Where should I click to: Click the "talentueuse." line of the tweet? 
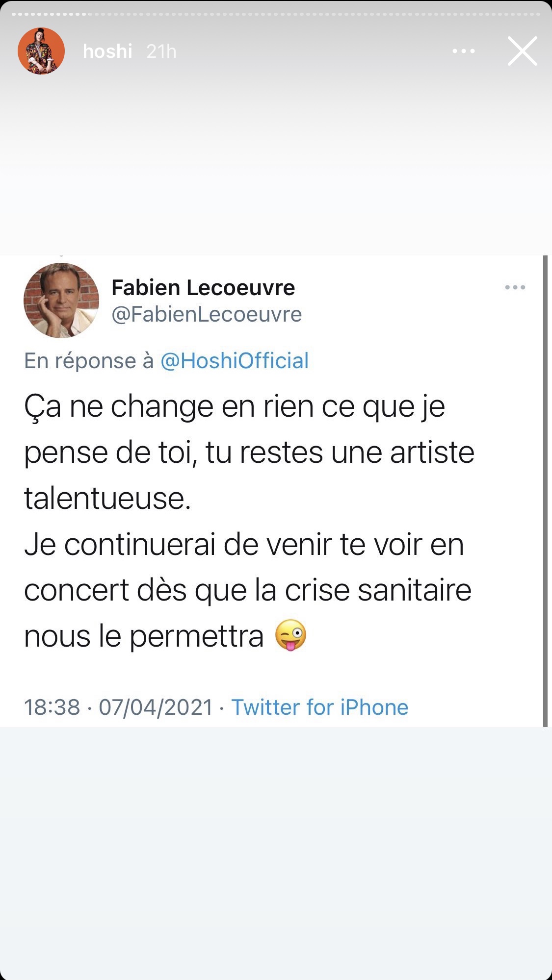[107, 499]
